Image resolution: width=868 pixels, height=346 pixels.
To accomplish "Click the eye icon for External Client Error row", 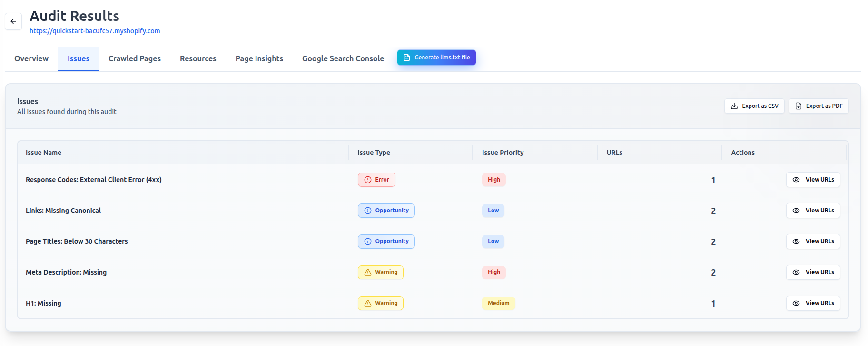I will [x=796, y=180].
